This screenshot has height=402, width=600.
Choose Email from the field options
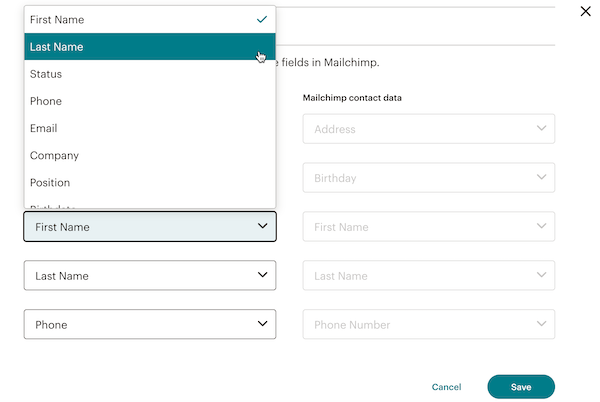pos(150,128)
